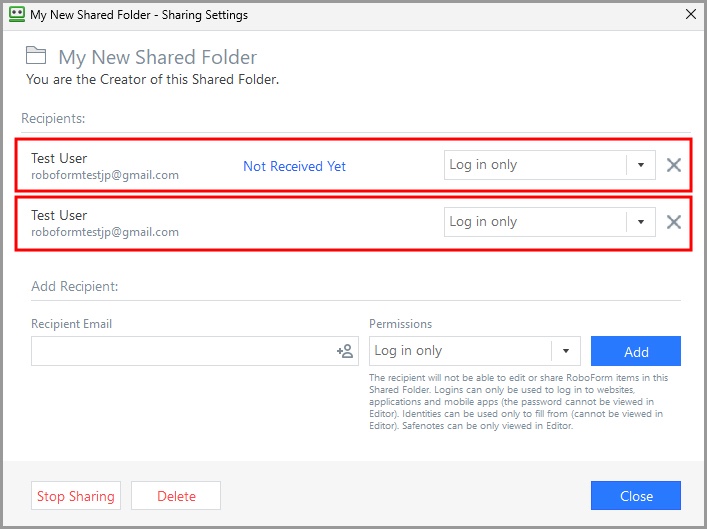Click the email beside Not Received Yet
Viewport: 707px width, 529px height.
105,175
